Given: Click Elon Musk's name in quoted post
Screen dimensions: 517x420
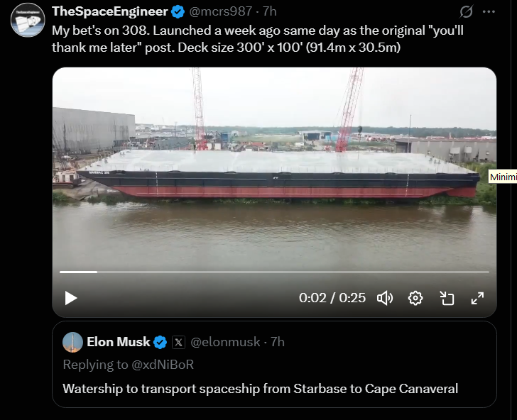Looking at the screenshot, I should [x=119, y=342].
